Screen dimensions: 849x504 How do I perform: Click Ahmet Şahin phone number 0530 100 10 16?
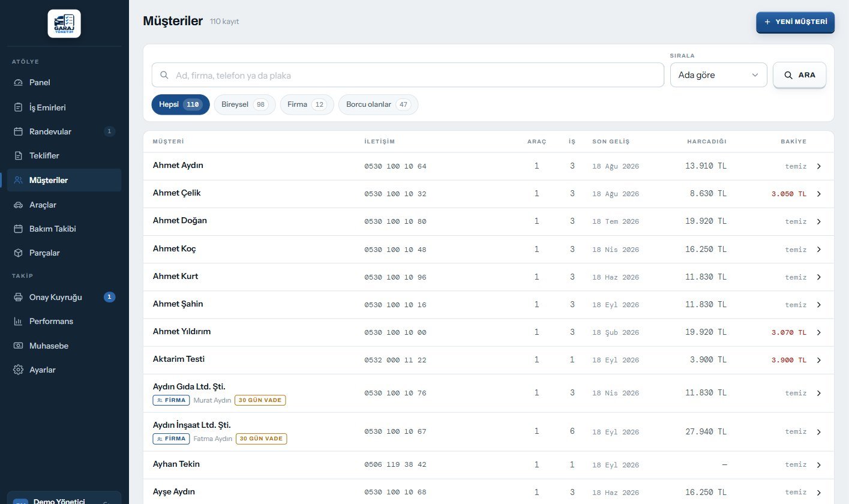point(395,305)
